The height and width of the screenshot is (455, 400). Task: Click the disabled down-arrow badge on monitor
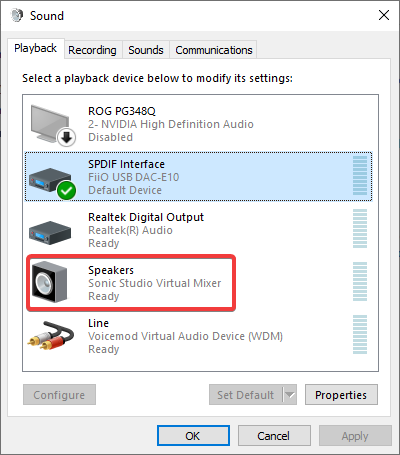coord(66,137)
